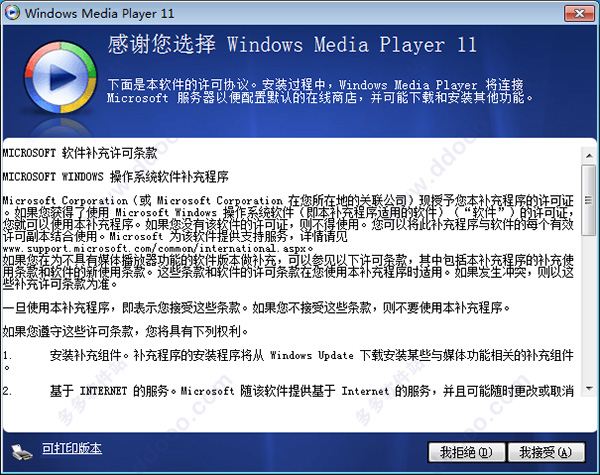Screen dimensions: 600x475
Task: Click the line 如果您遵守这些许可条款
Action: click(x=125, y=331)
